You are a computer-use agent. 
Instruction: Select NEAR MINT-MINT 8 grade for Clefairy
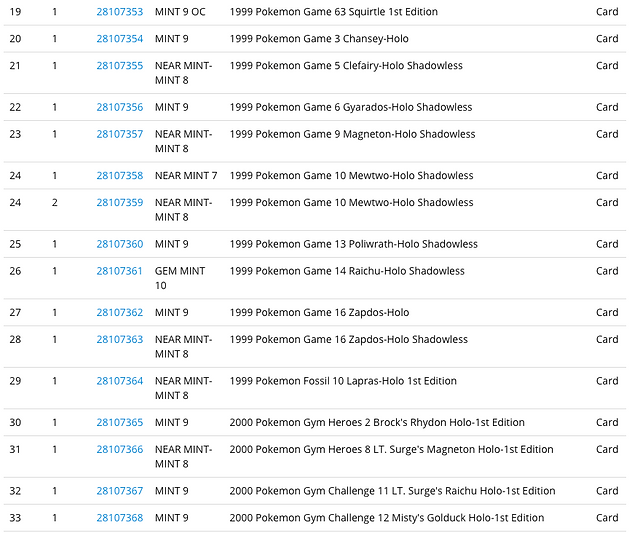click(183, 73)
